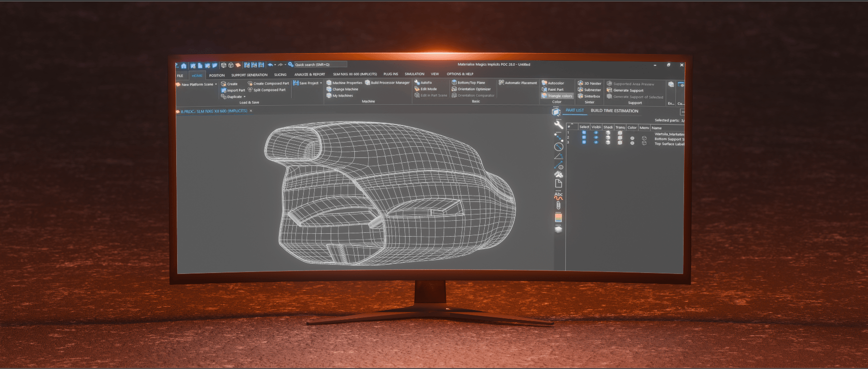Image resolution: width=868 pixels, height=369 pixels.
Task: Open the stacked layers slices icon
Action: [x=559, y=229]
